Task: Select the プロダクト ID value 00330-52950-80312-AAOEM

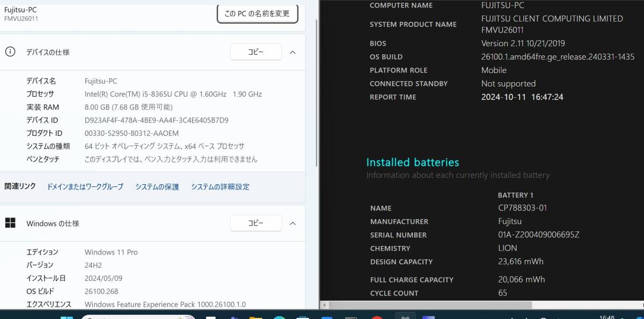Action: 131,133
